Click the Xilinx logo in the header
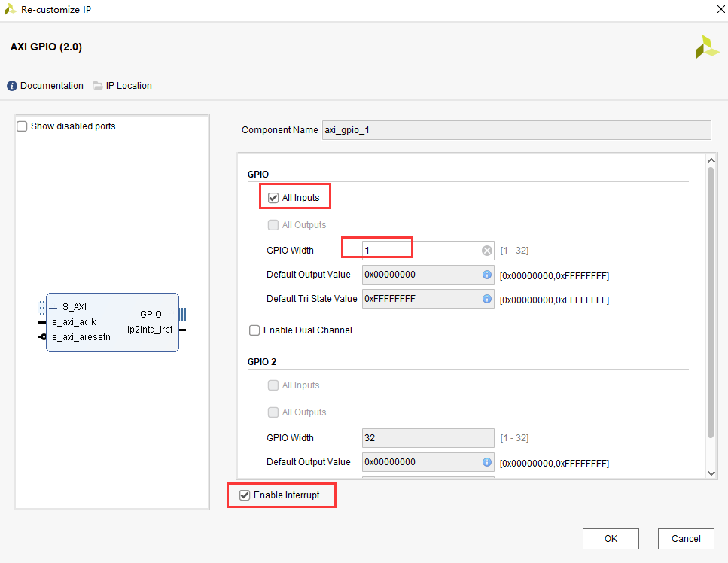Screen dimensions: 728x563 706,46
